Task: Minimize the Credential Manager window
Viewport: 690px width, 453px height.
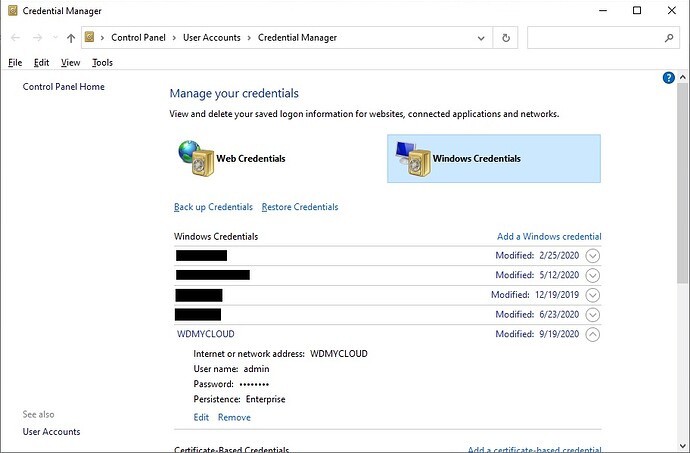Action: tap(603, 11)
